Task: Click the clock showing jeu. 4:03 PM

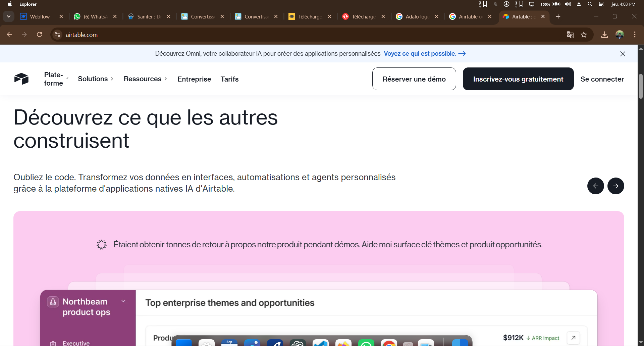Action: (x=623, y=4)
